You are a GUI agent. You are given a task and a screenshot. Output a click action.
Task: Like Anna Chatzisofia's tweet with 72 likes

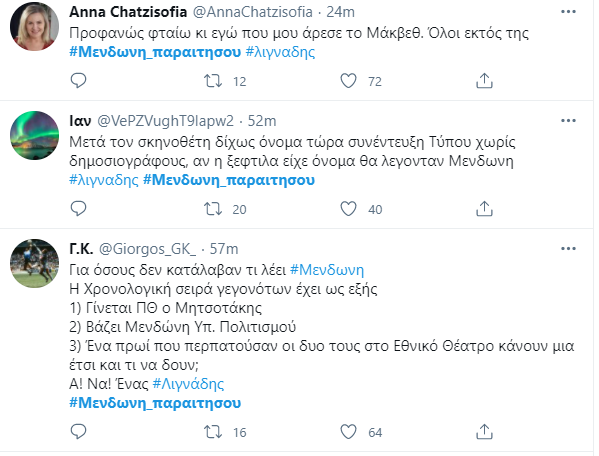(x=348, y=81)
